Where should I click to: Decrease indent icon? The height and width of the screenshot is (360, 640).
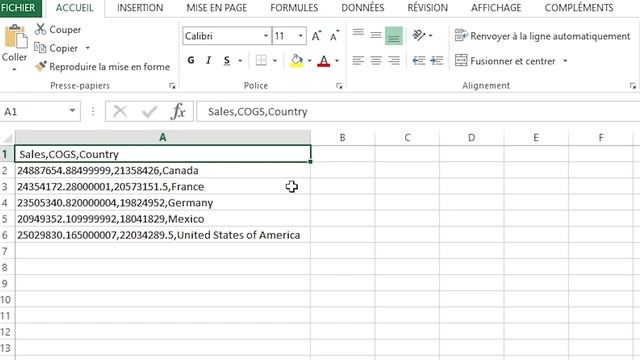419,60
